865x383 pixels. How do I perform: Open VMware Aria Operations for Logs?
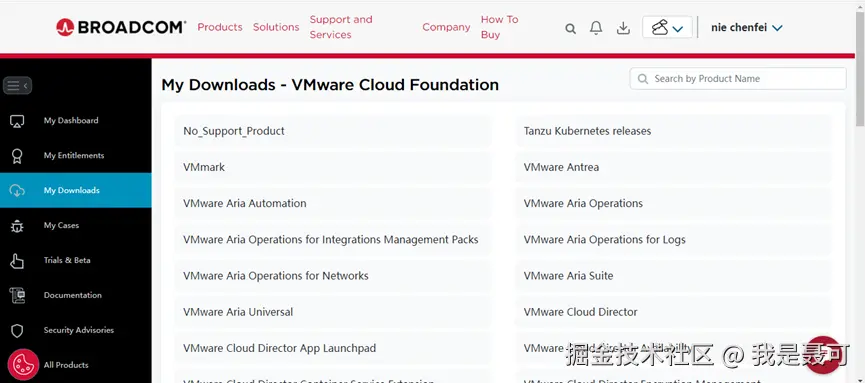tap(673, 240)
